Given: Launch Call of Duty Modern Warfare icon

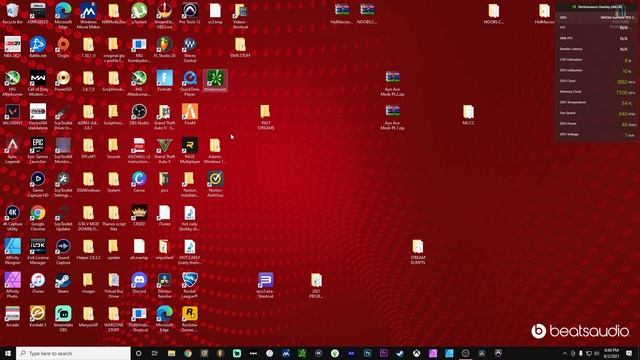Looking at the screenshot, I should tap(38, 83).
